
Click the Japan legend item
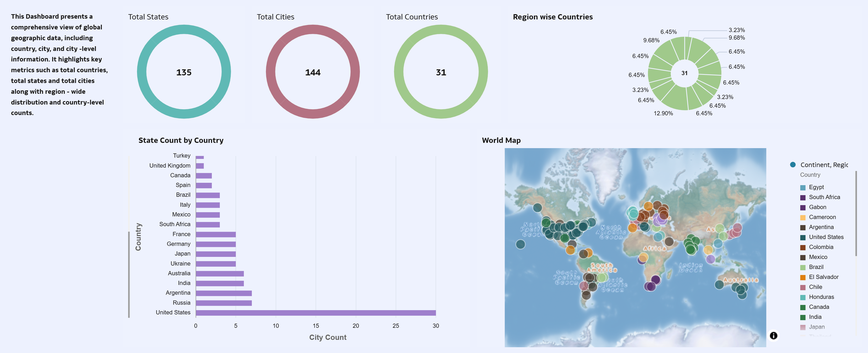point(817,327)
